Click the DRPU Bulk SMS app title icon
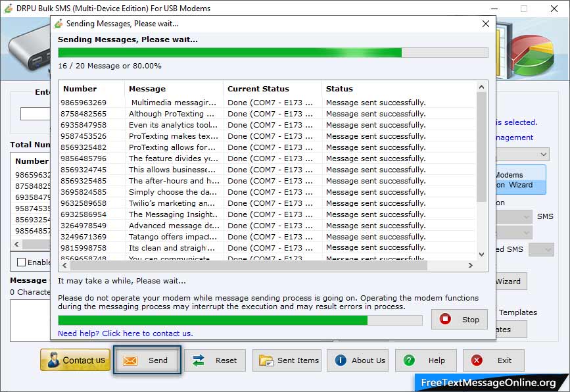Viewport: 570px width, 392px height. click(8, 8)
